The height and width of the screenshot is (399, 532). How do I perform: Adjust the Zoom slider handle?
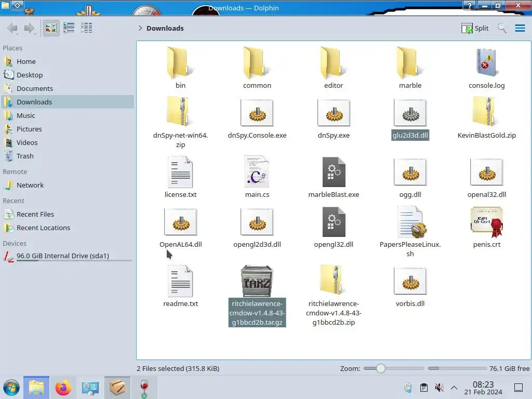pos(381,368)
